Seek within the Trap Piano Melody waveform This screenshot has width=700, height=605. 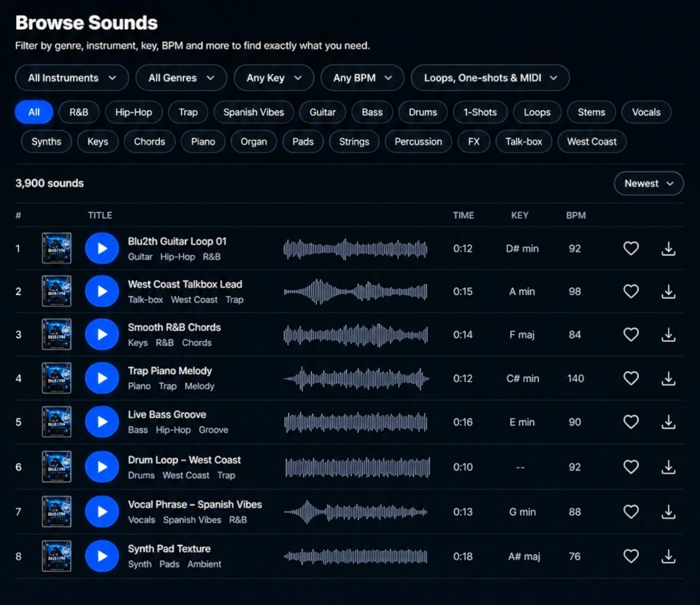[356, 378]
